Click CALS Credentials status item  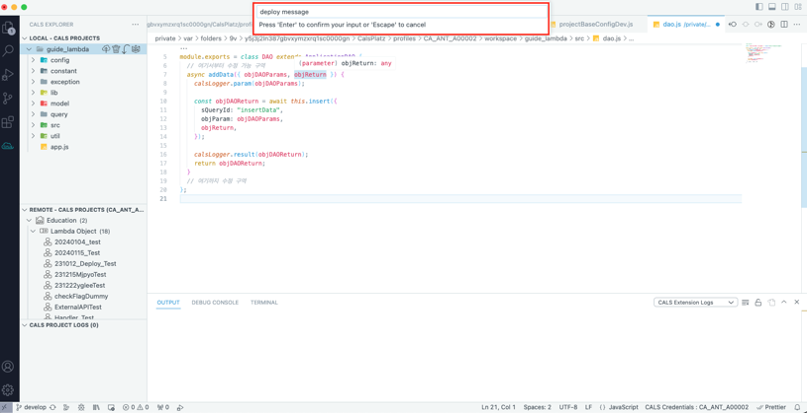697,407
